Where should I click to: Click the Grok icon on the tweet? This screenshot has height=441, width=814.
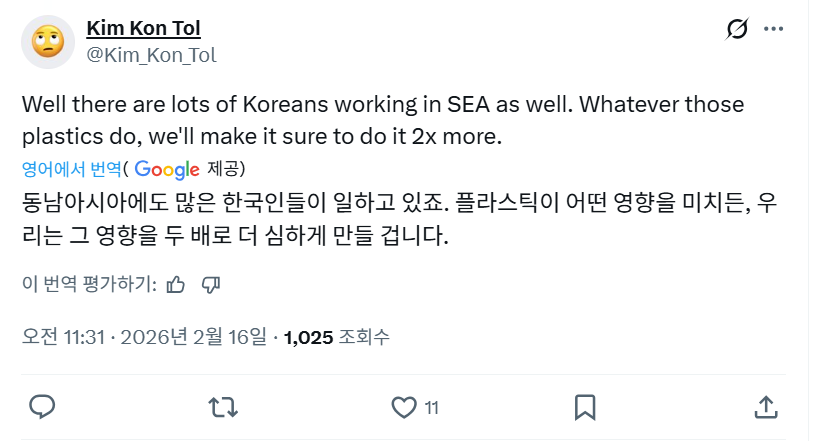pyautogui.click(x=737, y=30)
